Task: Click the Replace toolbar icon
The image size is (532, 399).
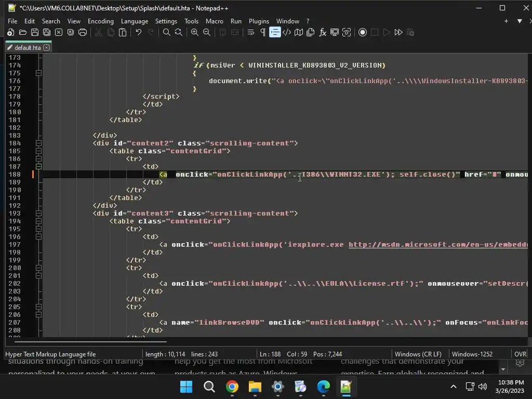Action: pos(179,32)
